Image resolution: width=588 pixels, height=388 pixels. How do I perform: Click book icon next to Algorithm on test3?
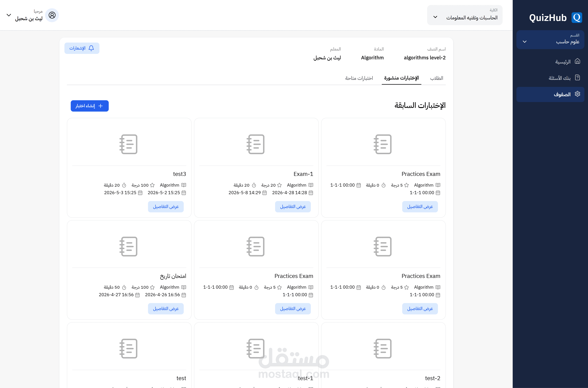tap(184, 185)
